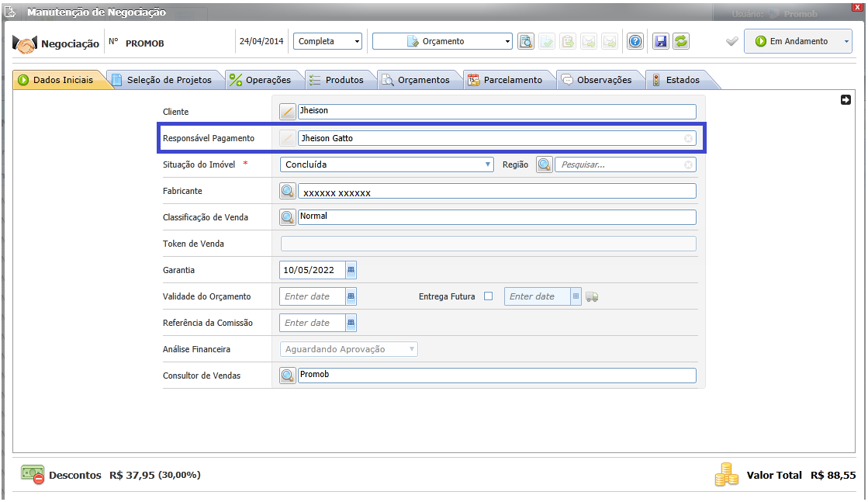The width and height of the screenshot is (868, 502).
Task: Click the Descontos money icon
Action: (x=33, y=474)
